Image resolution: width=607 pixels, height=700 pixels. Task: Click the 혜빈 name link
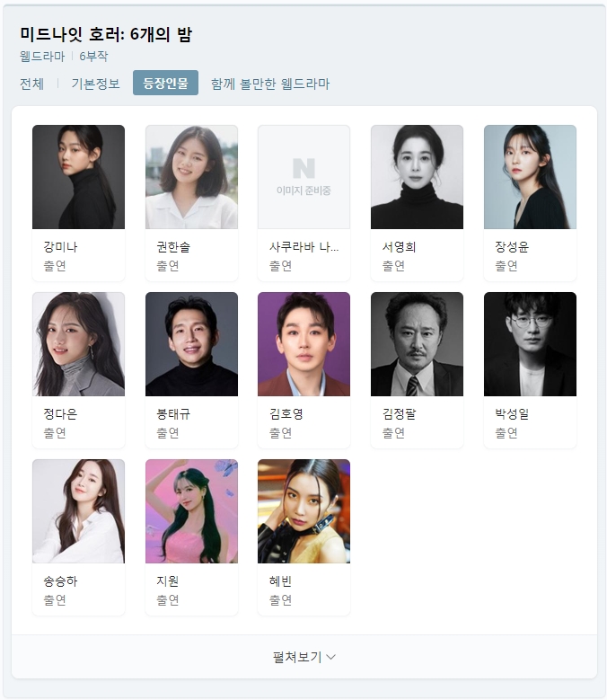click(280, 580)
